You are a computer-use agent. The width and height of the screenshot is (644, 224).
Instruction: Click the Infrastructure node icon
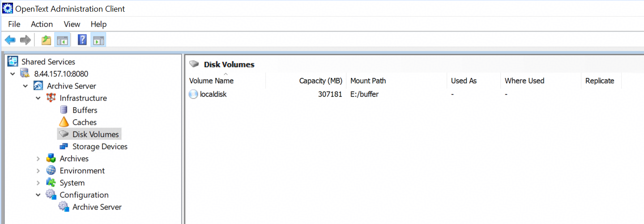coord(51,98)
